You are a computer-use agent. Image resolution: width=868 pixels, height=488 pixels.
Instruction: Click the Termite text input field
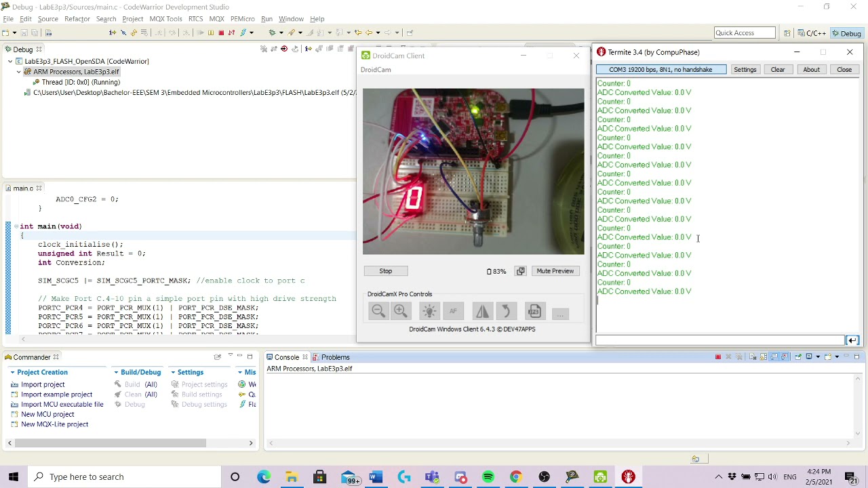720,340
